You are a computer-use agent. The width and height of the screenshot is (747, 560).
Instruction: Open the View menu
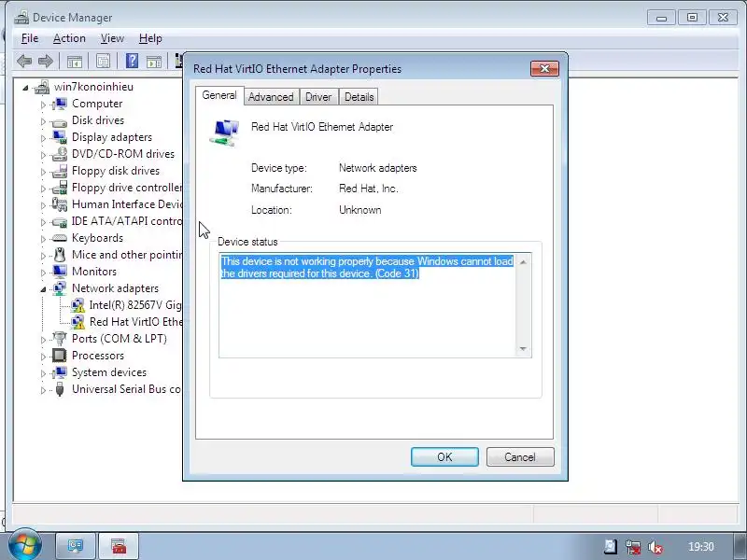tap(112, 38)
